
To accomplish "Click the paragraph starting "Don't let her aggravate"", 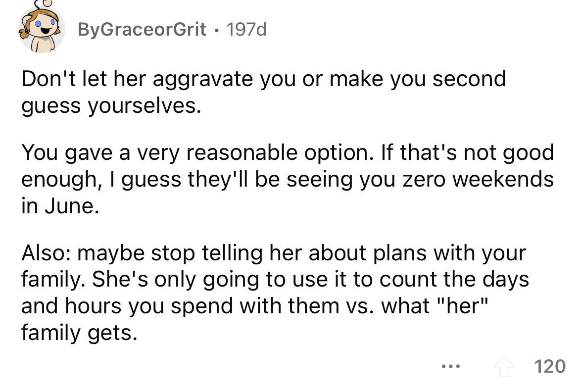I will [x=263, y=92].
